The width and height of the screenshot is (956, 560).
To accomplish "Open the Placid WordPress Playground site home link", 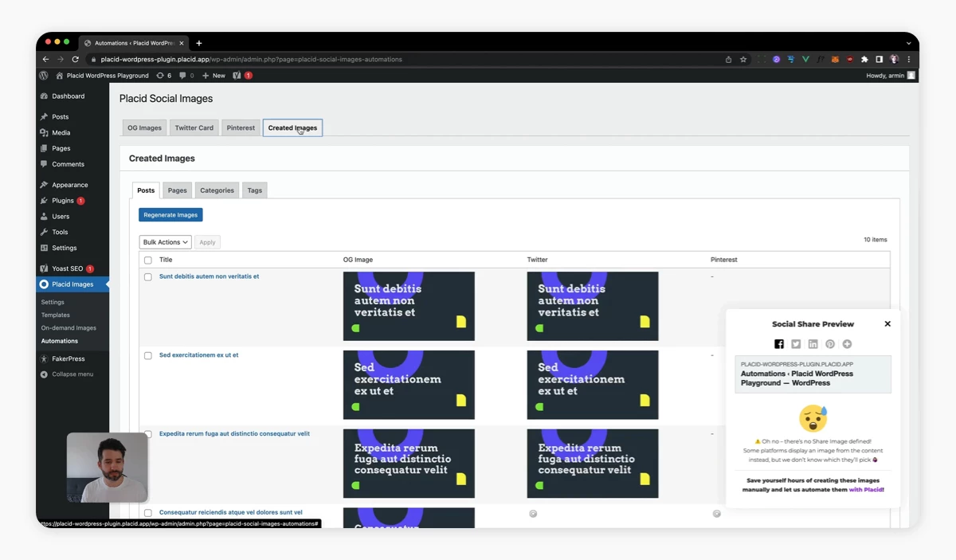I will click(x=102, y=76).
